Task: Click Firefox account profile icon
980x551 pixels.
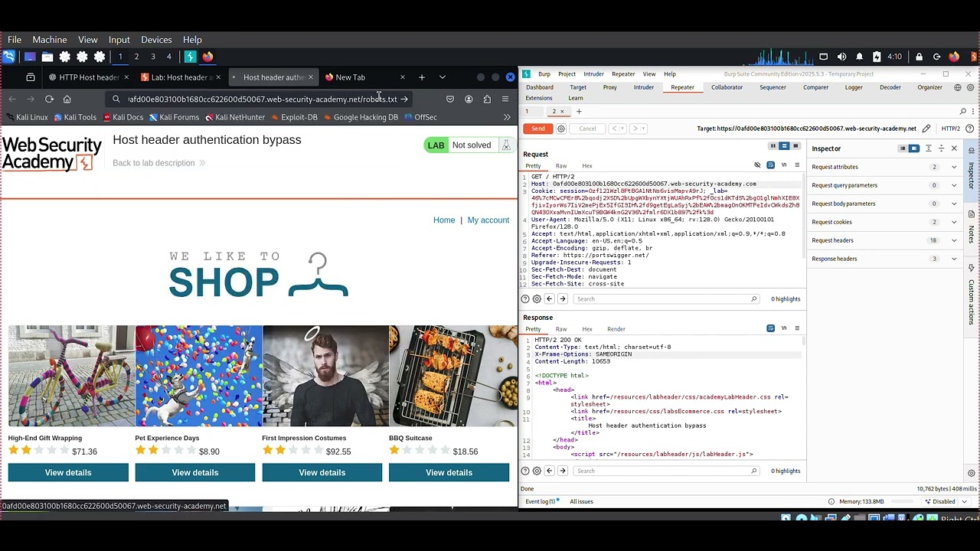Action: click(469, 99)
